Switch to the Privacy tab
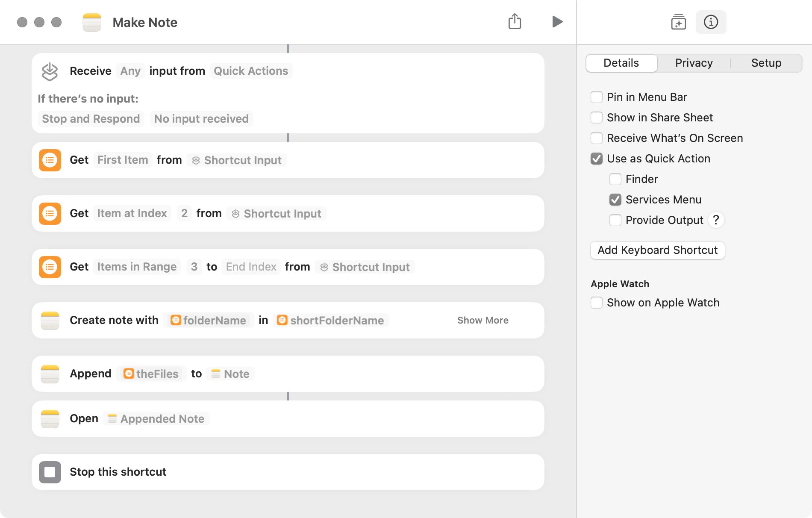The width and height of the screenshot is (812, 518). [694, 63]
